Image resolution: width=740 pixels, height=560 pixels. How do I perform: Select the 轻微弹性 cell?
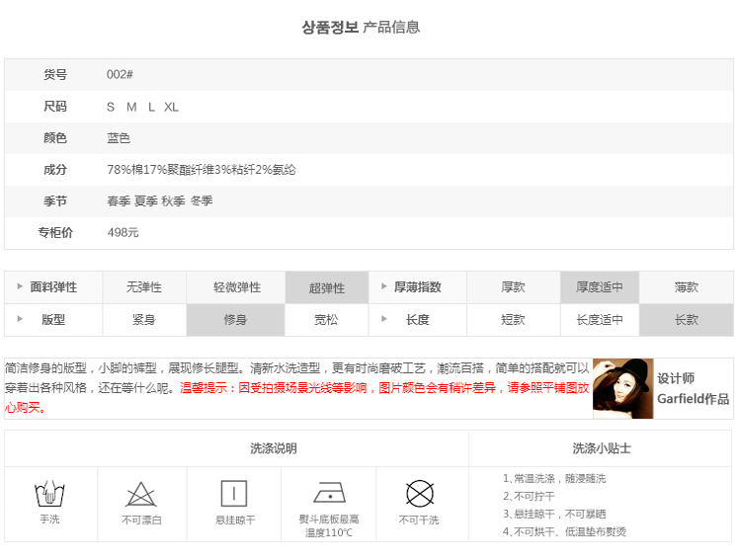tap(236, 287)
